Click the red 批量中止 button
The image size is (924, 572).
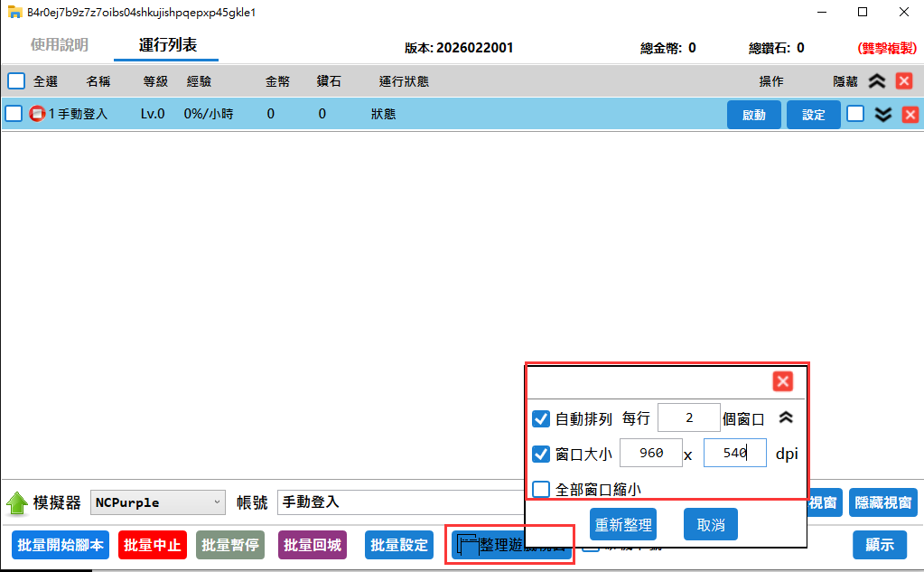pos(152,545)
